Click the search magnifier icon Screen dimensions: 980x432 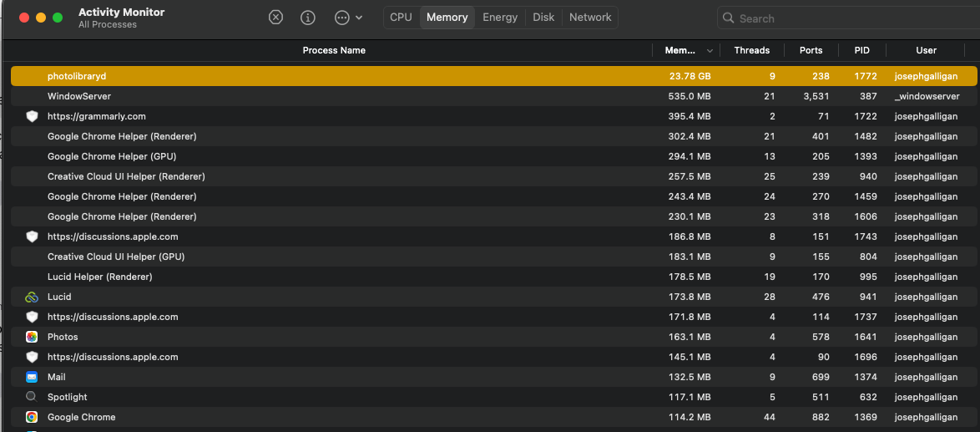point(728,18)
